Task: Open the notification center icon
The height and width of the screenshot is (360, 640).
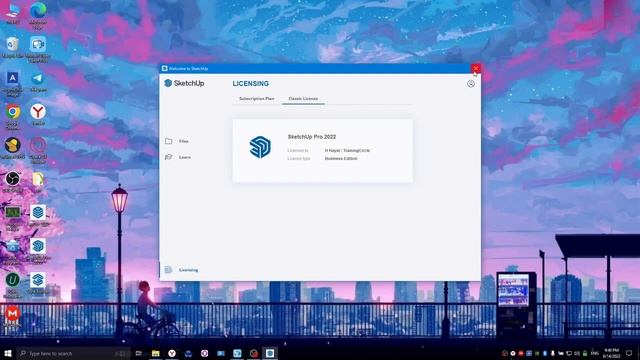Action: [x=629, y=353]
